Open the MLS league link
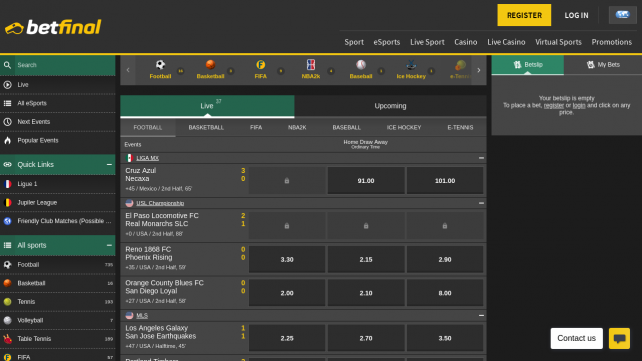Screen dimensions: 642x361 (142, 316)
